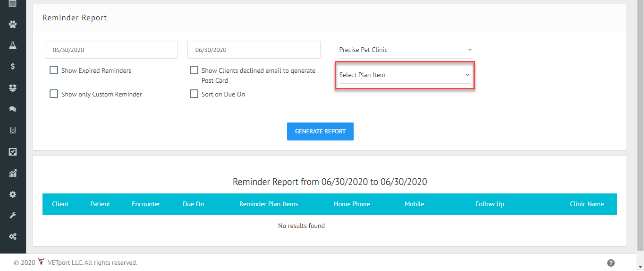The width and height of the screenshot is (644, 271).
Task: Click the Encounter column header
Action: 146,204
